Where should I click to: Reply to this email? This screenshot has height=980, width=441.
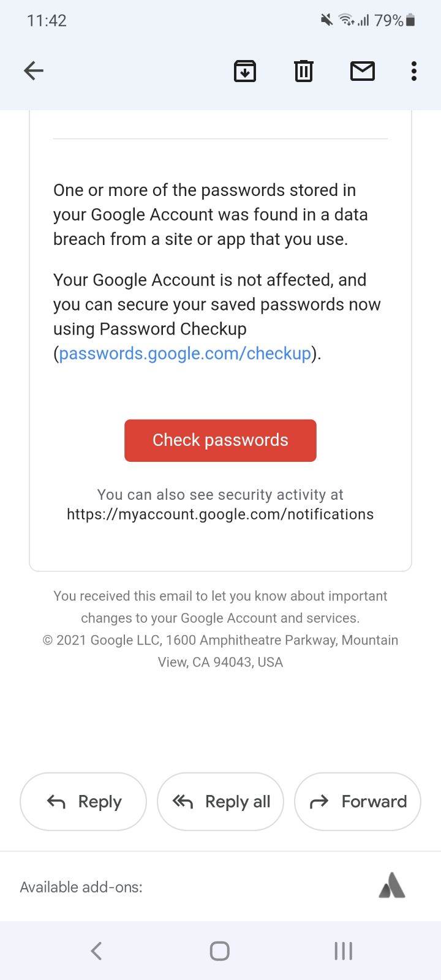point(83,801)
